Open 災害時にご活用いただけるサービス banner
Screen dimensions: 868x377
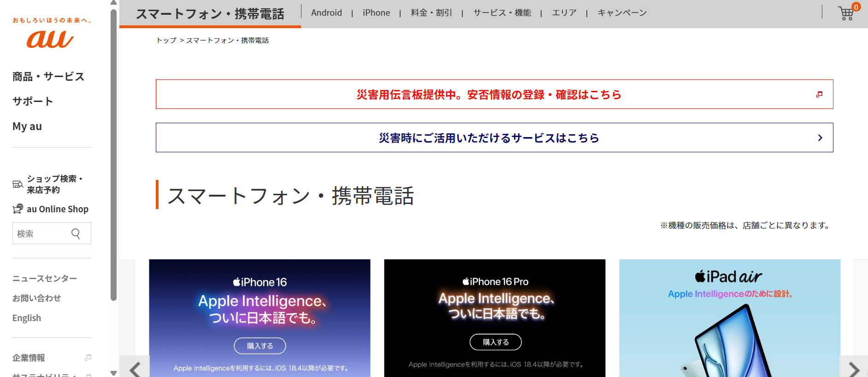[494, 138]
